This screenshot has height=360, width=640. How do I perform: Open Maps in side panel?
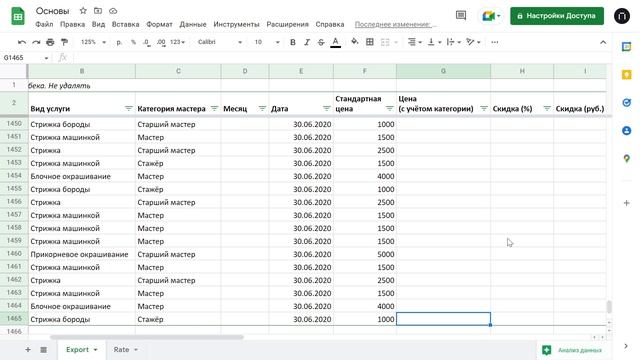627,158
